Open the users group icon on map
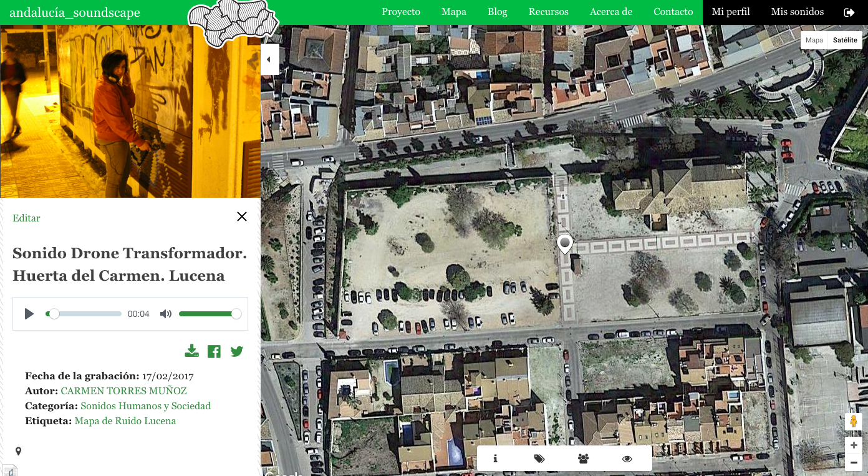The height and width of the screenshot is (476, 868). point(583,459)
